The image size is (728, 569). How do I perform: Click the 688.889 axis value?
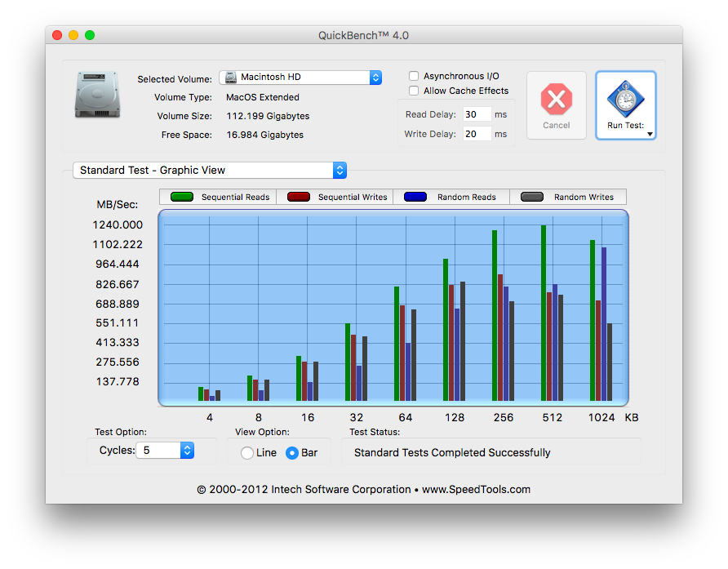pyautogui.click(x=118, y=305)
